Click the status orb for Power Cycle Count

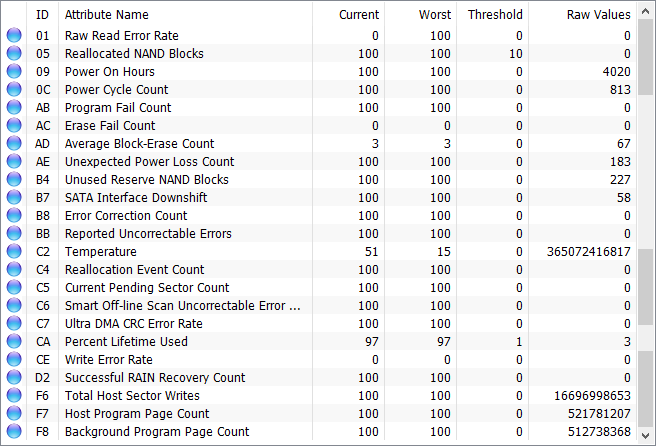point(14,90)
